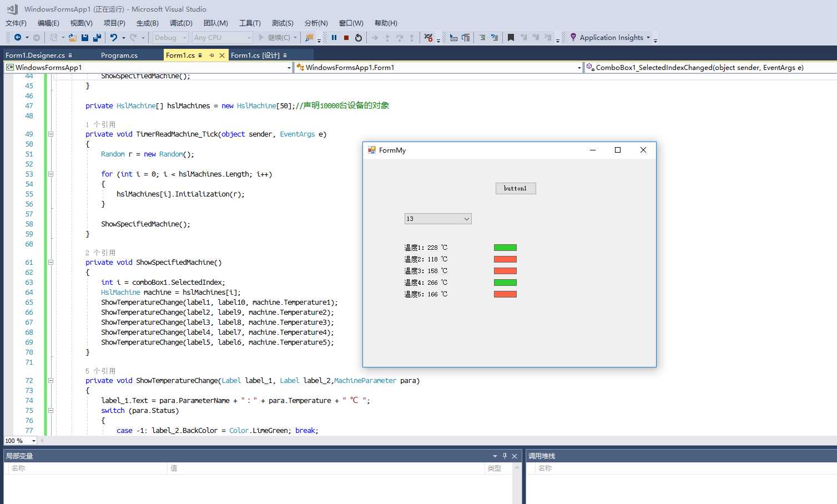Open the 测试(S) menu

pos(283,23)
